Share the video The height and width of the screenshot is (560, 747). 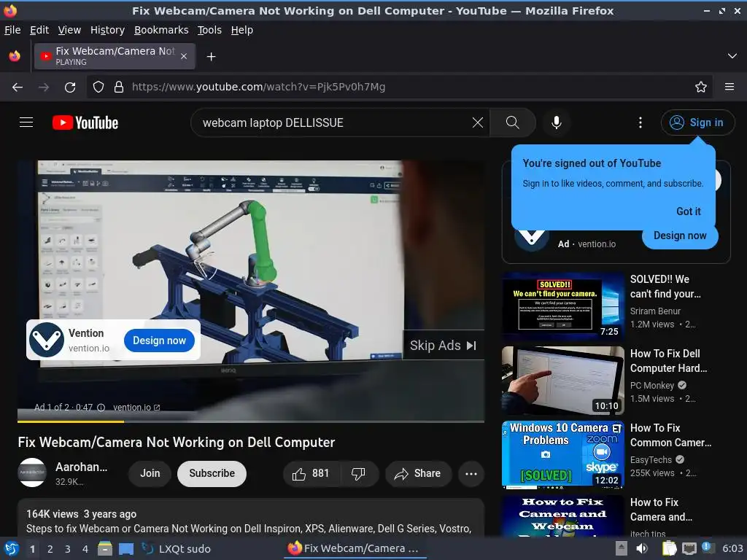[x=418, y=473]
